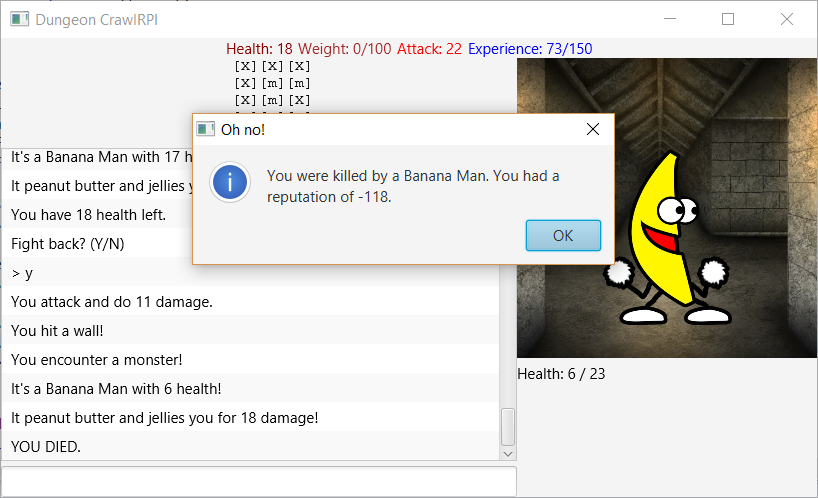Image resolution: width=818 pixels, height=498 pixels.
Task: Maximize the Dungeon CrawlRPI window
Action: point(728,19)
